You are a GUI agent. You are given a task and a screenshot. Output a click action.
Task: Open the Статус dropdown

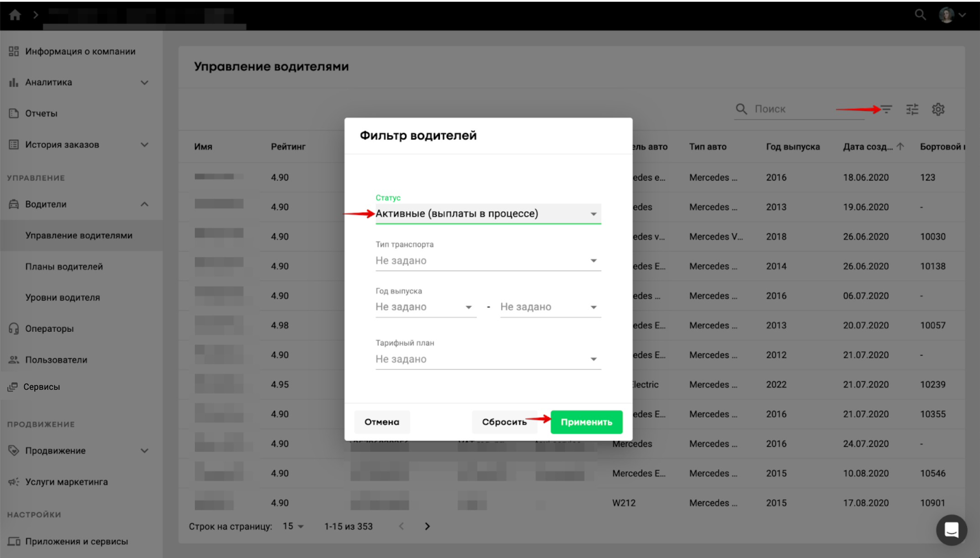point(488,214)
